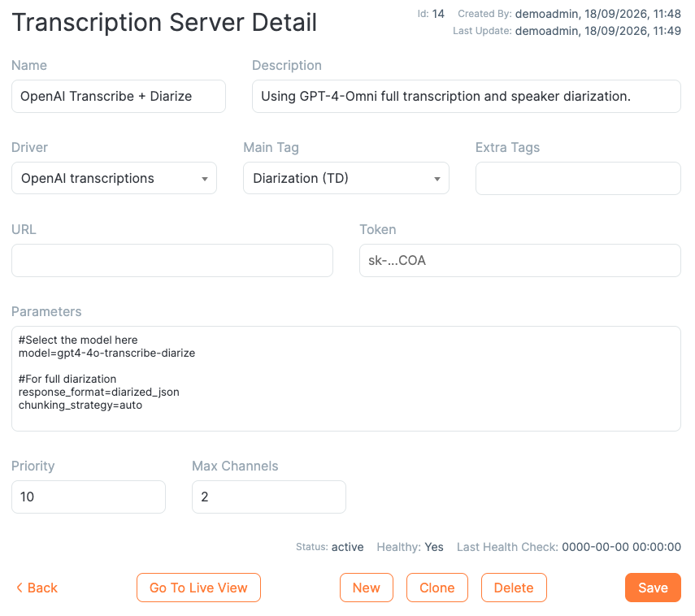Click the Main Tag label

271,147
